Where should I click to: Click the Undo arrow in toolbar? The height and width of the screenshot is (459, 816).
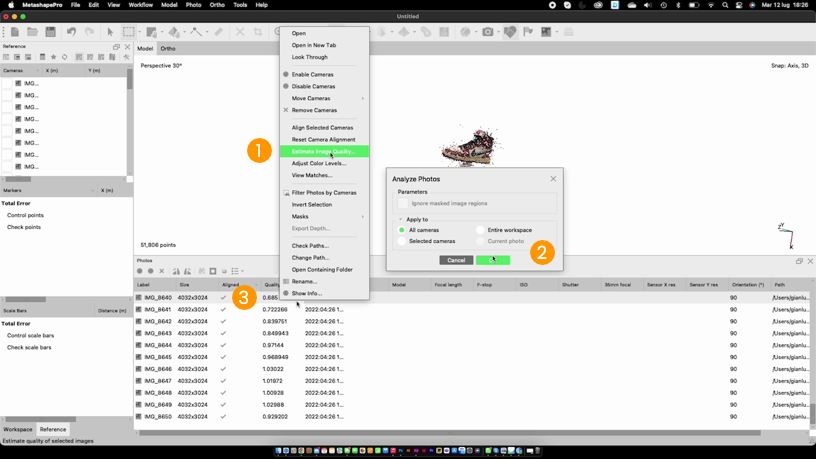tap(71, 32)
